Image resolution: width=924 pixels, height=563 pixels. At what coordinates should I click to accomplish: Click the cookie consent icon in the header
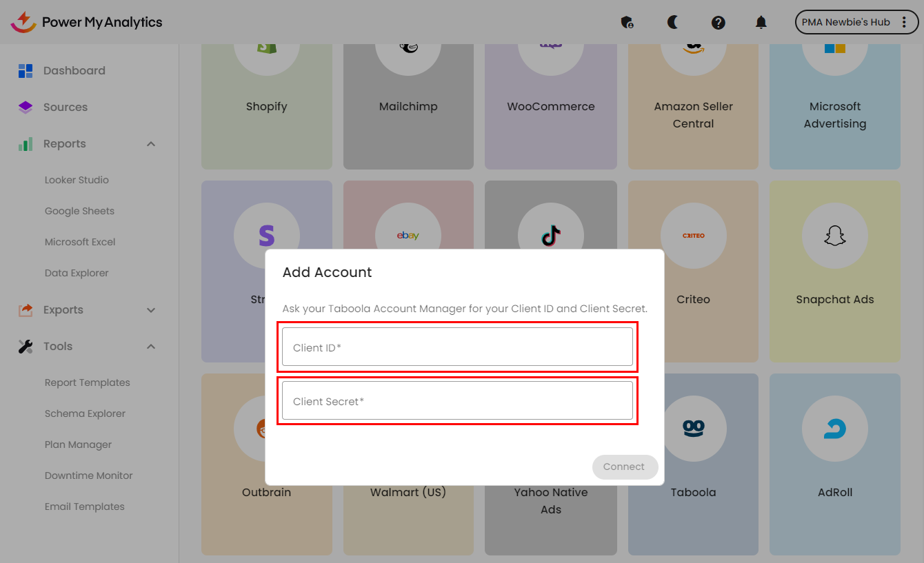627,22
